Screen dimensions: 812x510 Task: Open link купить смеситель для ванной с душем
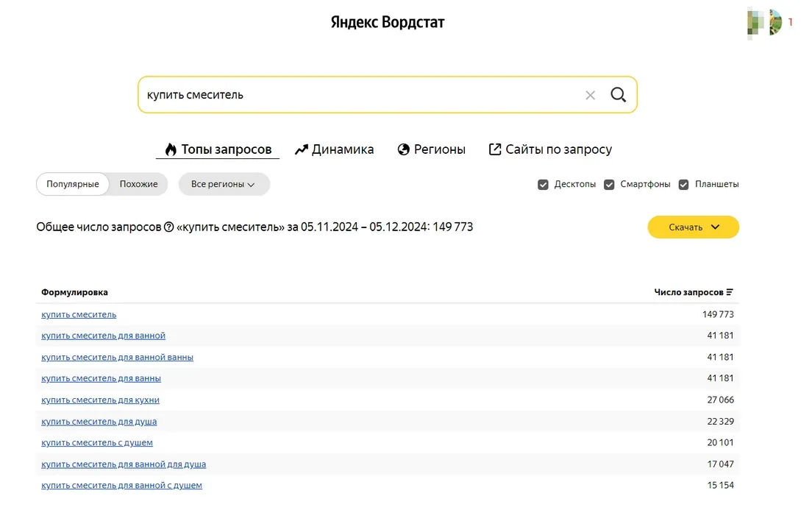[121, 486]
